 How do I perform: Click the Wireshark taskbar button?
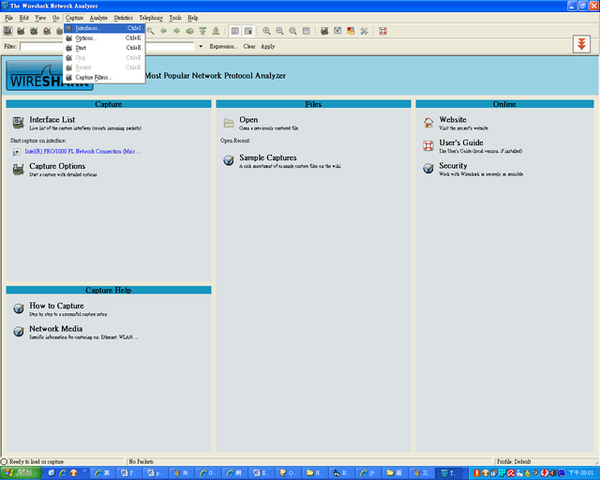(x=448, y=473)
